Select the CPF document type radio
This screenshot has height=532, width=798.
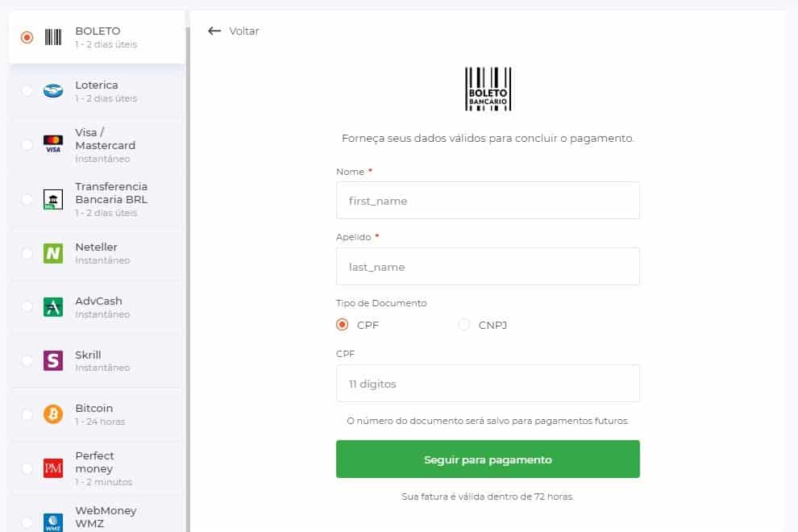[x=342, y=325]
